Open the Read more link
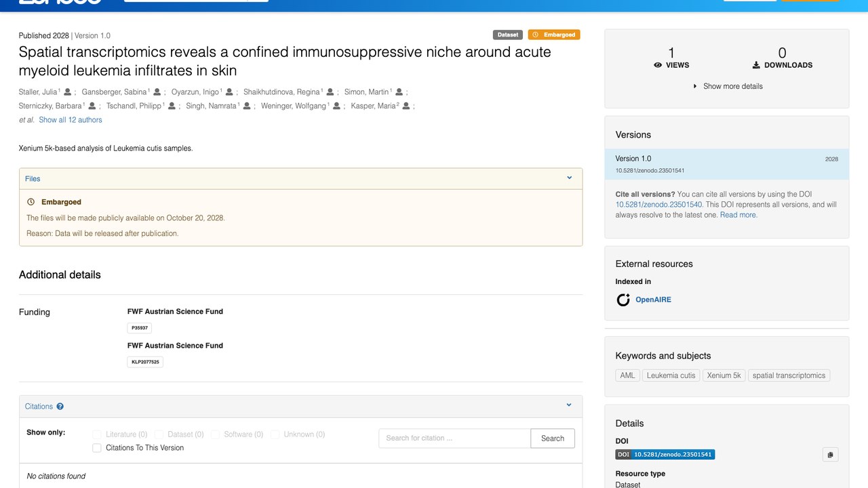This screenshot has width=868, height=488. tap(738, 215)
